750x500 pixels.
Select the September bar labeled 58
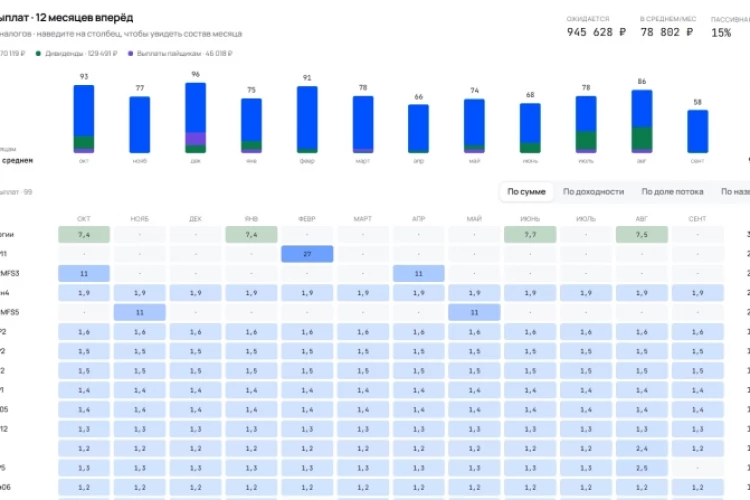coord(697,132)
